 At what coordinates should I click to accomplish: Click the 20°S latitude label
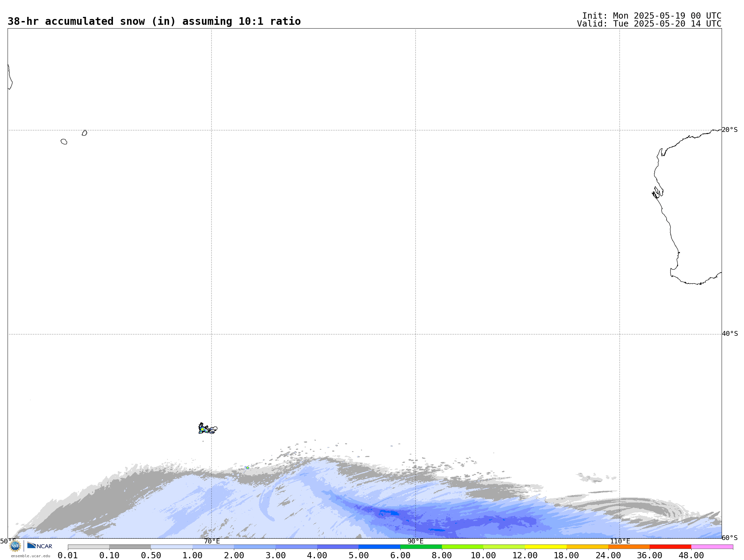[730, 130]
